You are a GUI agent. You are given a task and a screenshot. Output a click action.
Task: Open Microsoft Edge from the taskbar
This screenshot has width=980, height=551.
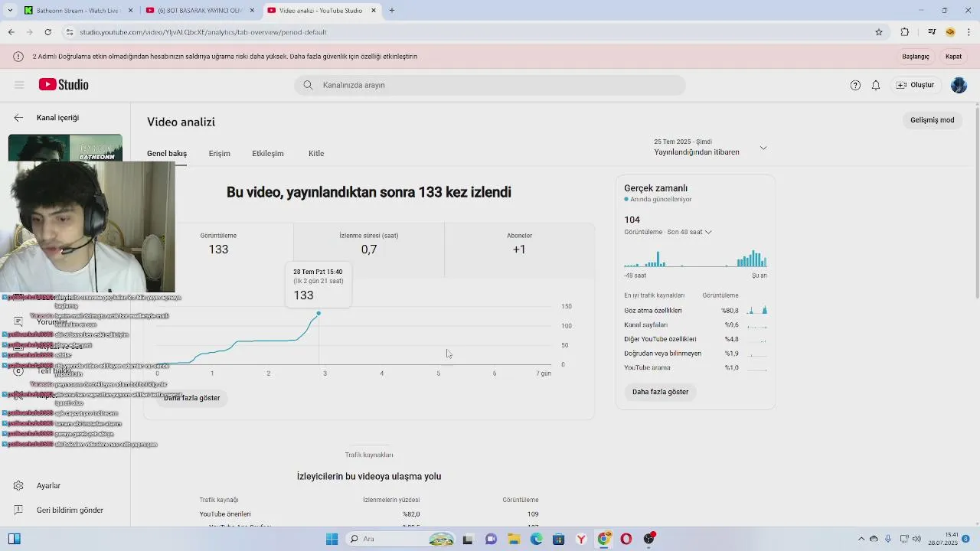tap(536, 539)
